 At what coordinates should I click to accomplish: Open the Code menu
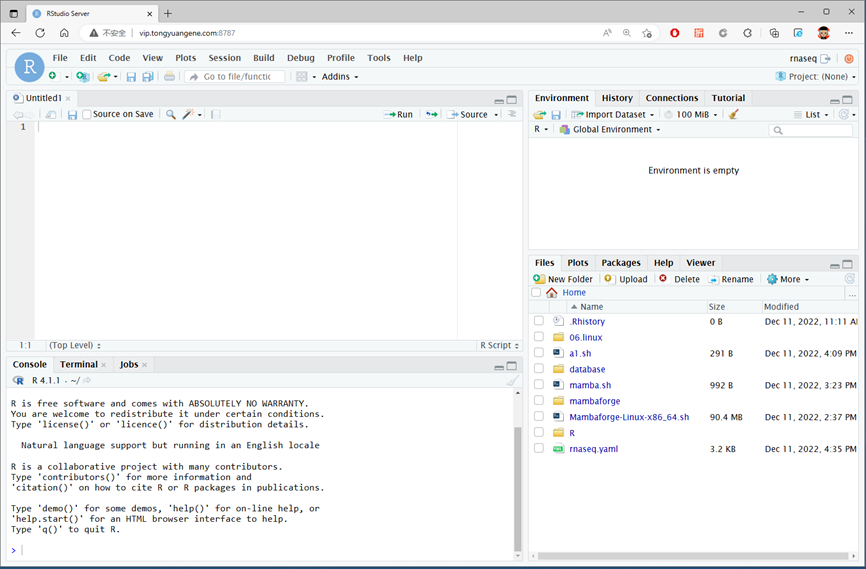point(119,58)
